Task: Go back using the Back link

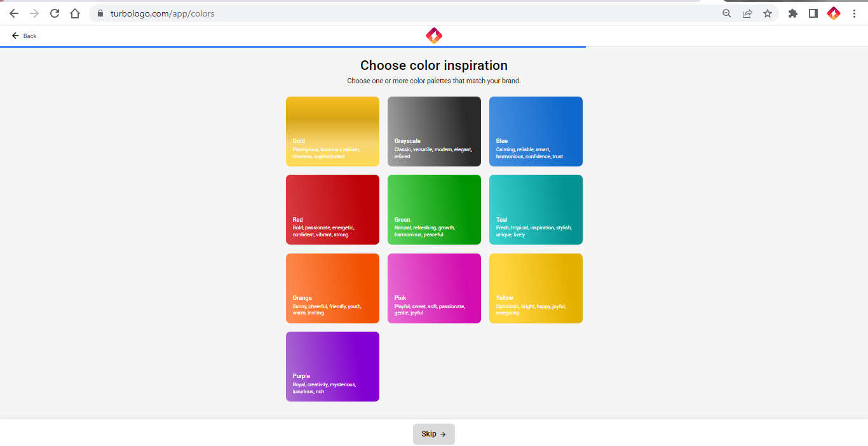Action: pyautogui.click(x=24, y=36)
